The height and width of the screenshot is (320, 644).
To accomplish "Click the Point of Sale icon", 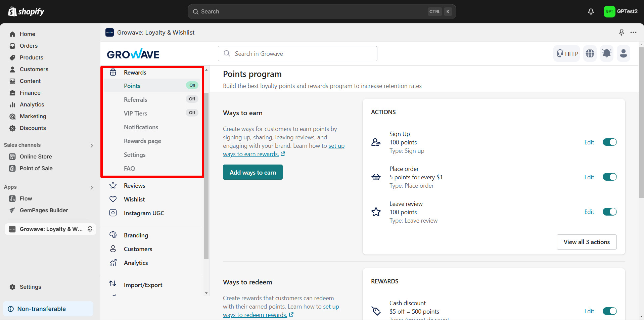I will pyautogui.click(x=12, y=168).
